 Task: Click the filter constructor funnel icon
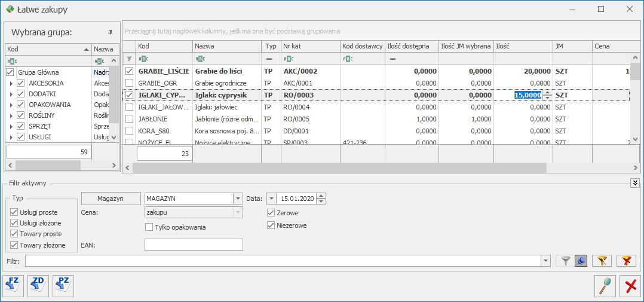(602, 261)
